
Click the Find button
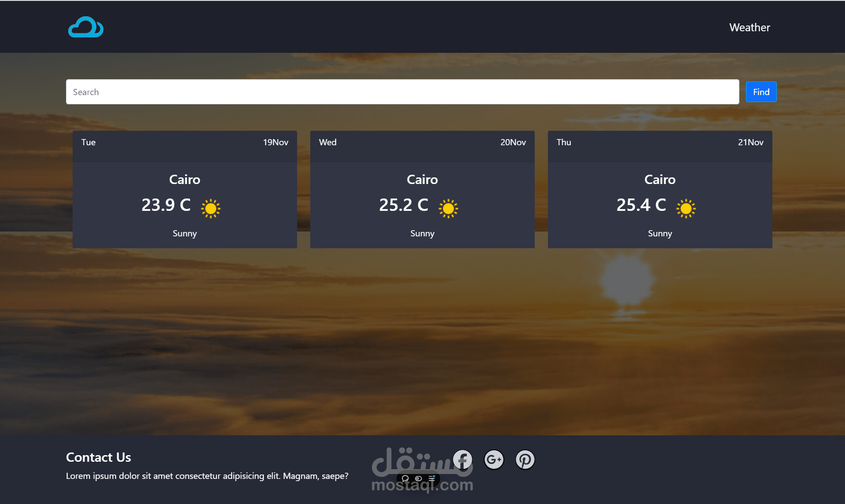click(761, 92)
